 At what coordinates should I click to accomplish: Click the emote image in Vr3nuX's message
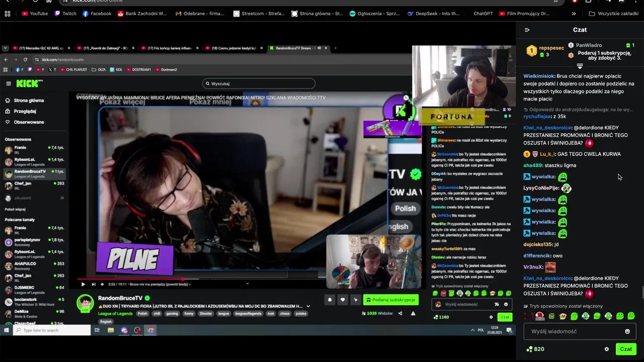pos(550,267)
